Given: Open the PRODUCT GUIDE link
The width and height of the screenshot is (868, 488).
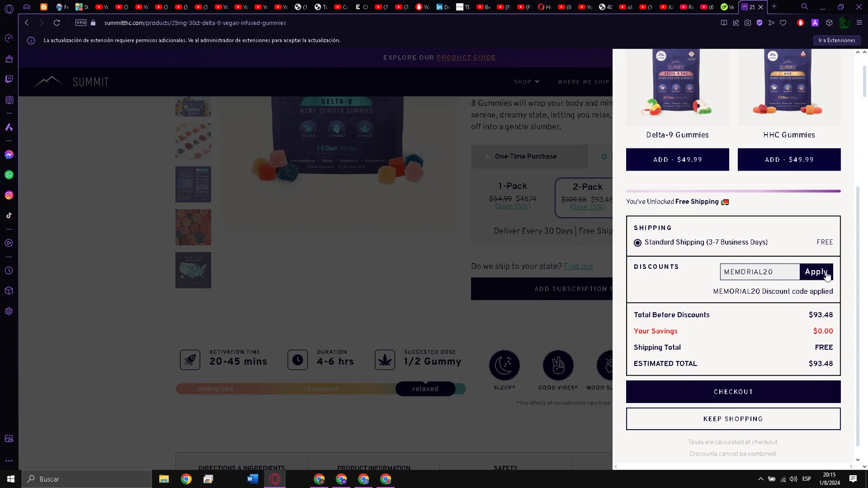Looking at the screenshot, I should click(466, 57).
